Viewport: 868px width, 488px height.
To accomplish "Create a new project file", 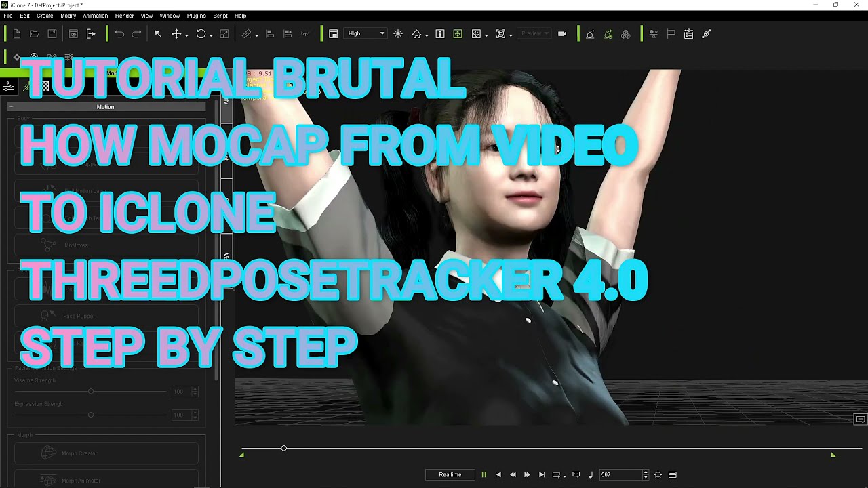I will tap(17, 34).
